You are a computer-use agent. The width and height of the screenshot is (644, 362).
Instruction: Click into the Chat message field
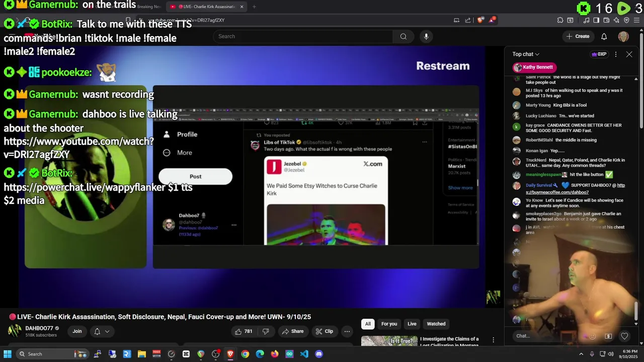(548, 336)
